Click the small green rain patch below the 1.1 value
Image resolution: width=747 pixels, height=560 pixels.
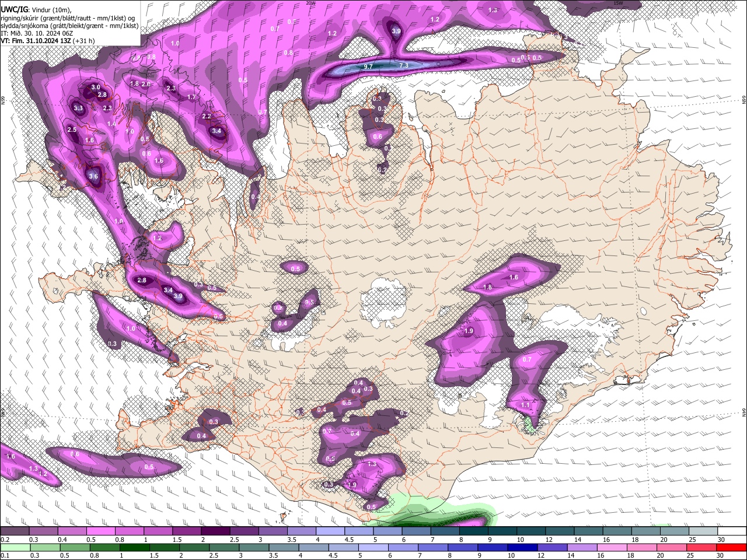pyautogui.click(x=529, y=423)
